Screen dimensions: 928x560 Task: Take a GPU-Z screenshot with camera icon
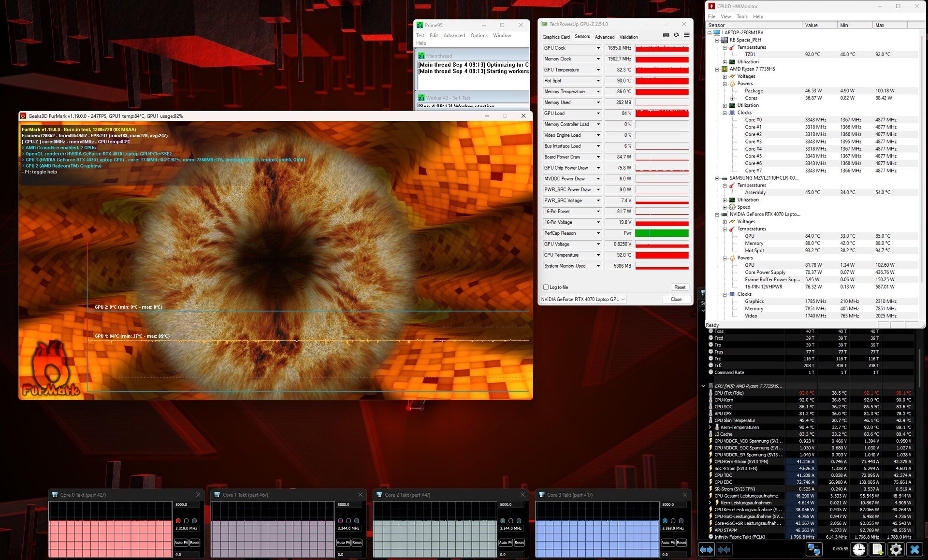click(666, 35)
